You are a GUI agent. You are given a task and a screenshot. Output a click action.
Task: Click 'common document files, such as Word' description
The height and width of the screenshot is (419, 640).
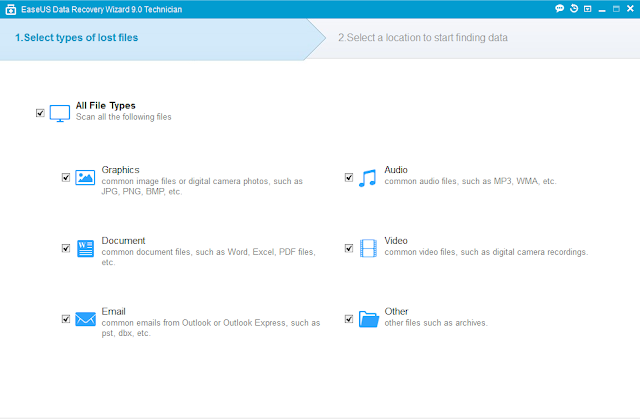tap(209, 257)
